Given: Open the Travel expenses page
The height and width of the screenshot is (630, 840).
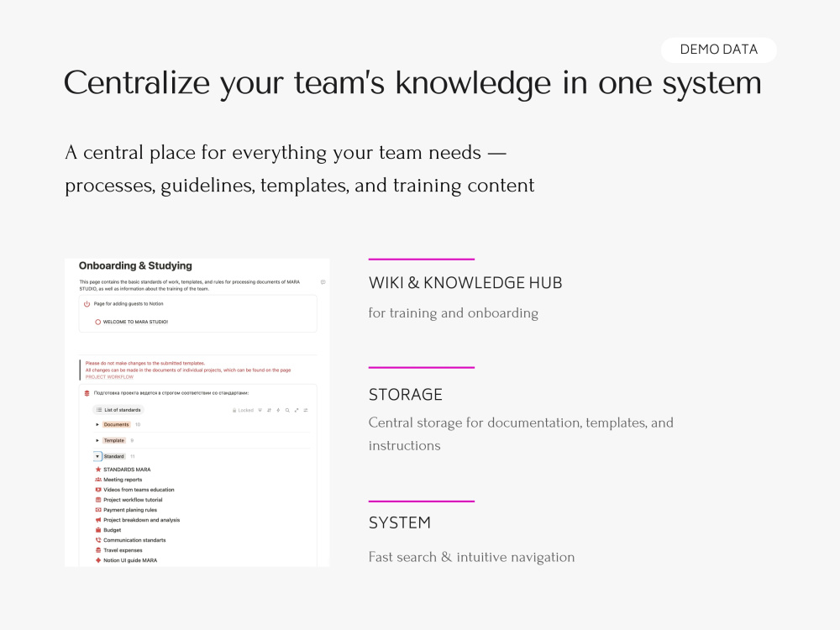Looking at the screenshot, I should click(x=118, y=550).
